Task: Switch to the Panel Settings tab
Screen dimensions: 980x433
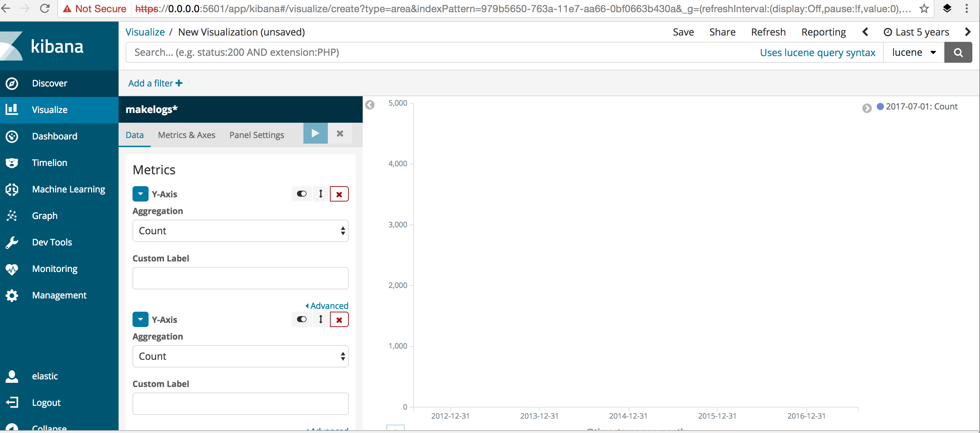Action: click(x=256, y=135)
